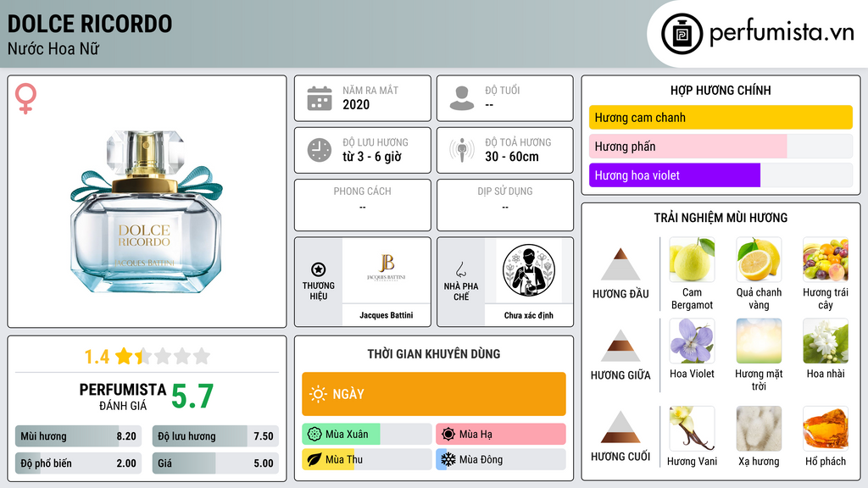
Task: Click the clock icon beside Độ lưu hương
Action: click(320, 150)
